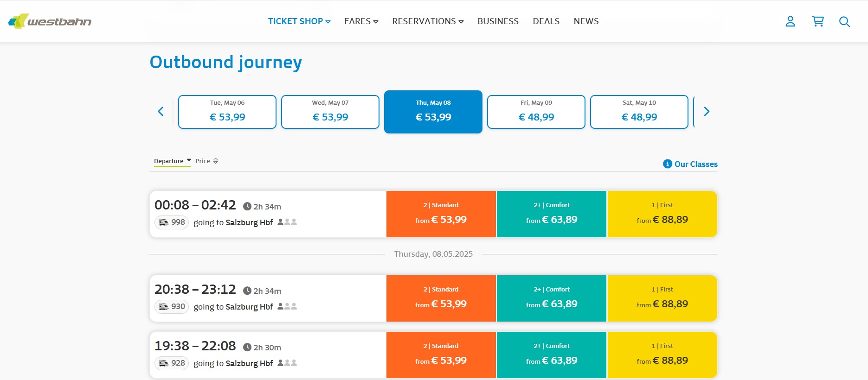Viewport: 868px width, 380px height.
Task: Click train 998 badge
Action: pyautogui.click(x=172, y=222)
